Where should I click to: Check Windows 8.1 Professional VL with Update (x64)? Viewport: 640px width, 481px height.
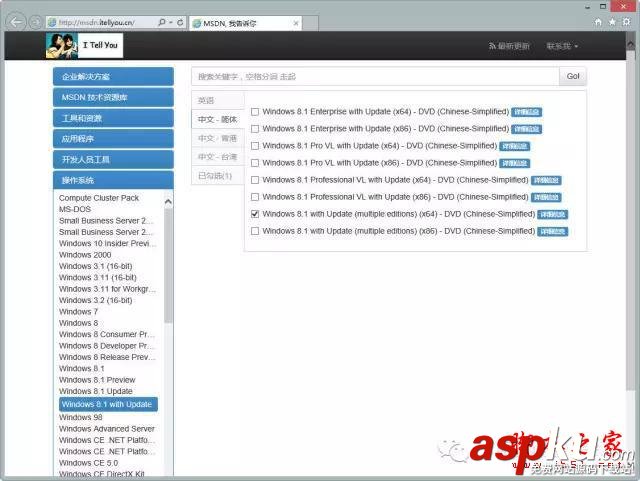click(255, 180)
